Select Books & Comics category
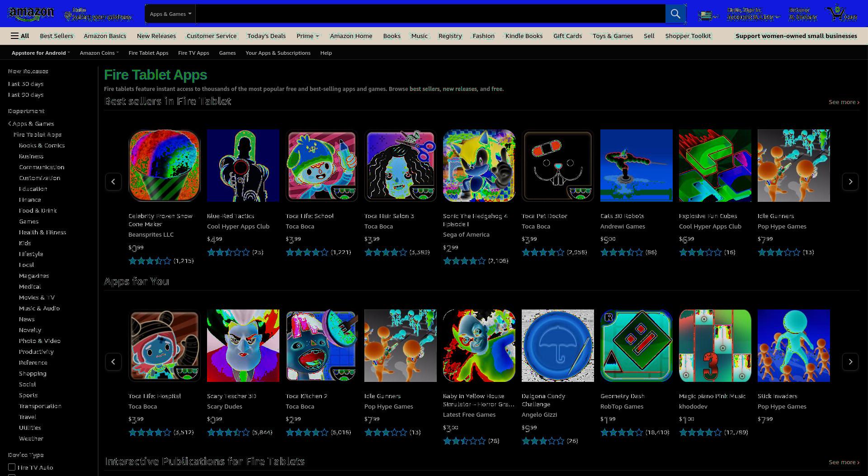 click(42, 145)
